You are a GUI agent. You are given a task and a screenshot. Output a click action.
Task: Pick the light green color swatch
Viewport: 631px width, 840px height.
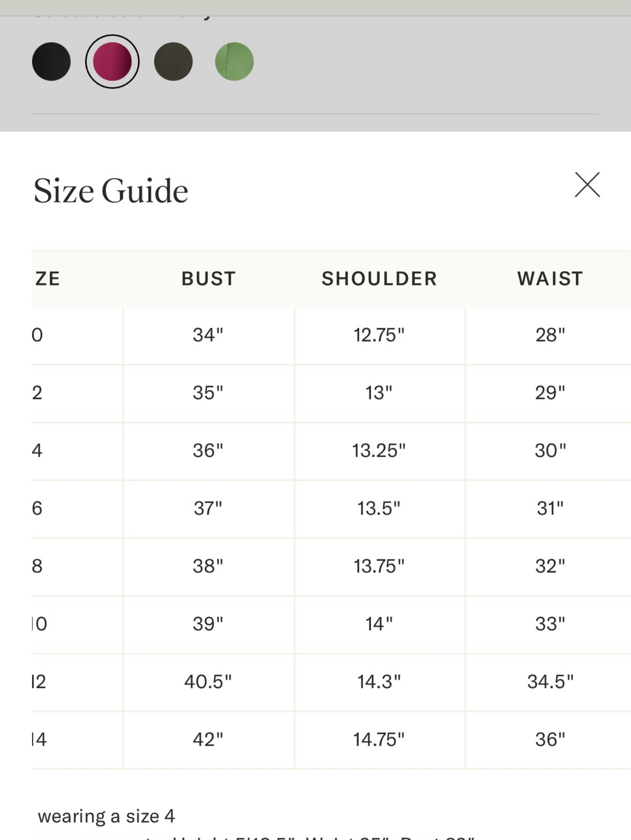(234, 62)
